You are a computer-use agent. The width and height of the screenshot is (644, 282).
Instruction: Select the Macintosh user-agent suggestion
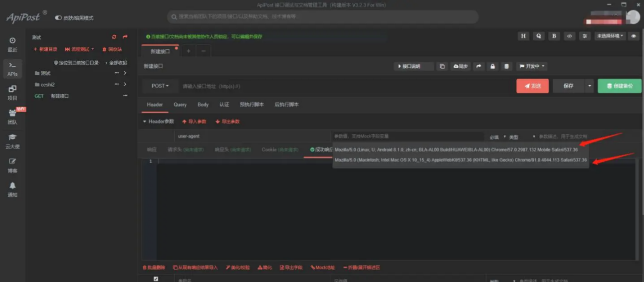(460, 160)
